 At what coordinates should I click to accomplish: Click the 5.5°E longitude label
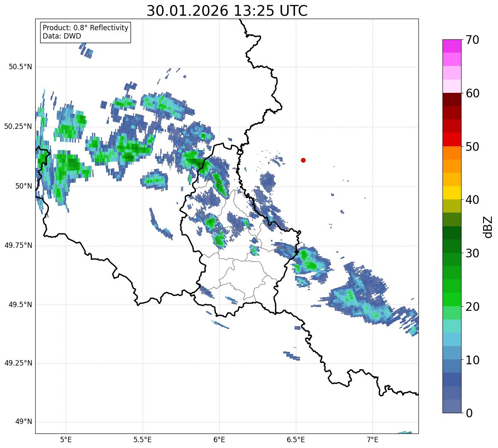[x=143, y=439]
